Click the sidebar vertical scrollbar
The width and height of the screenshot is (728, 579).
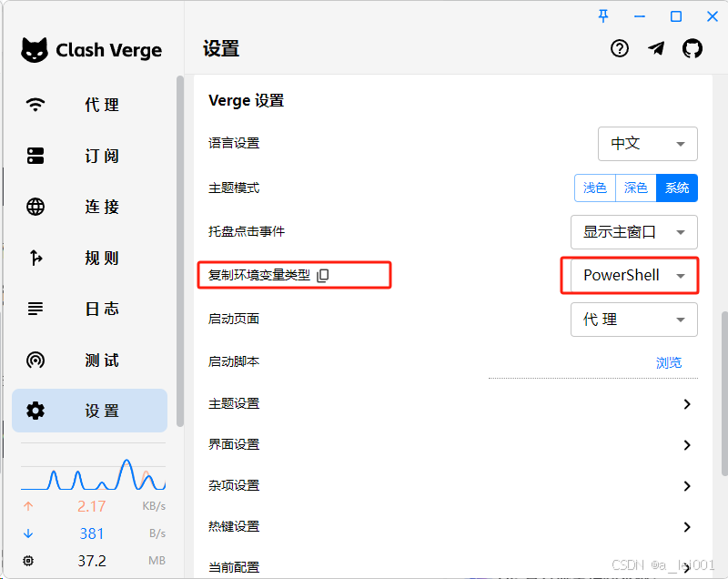tap(180, 251)
